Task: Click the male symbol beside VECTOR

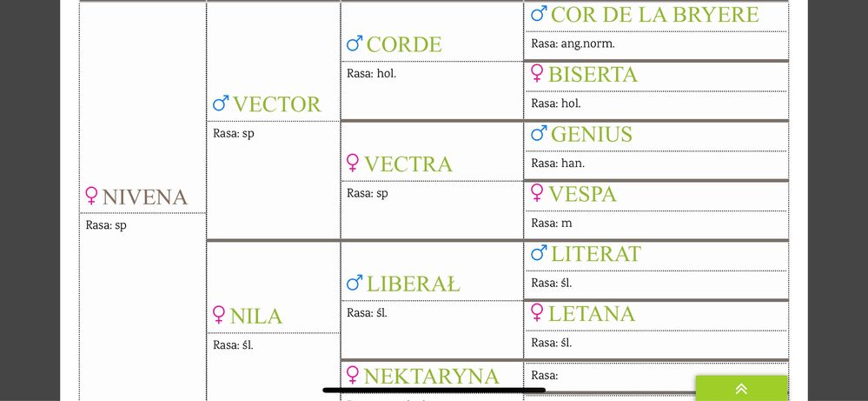Action: point(221,103)
